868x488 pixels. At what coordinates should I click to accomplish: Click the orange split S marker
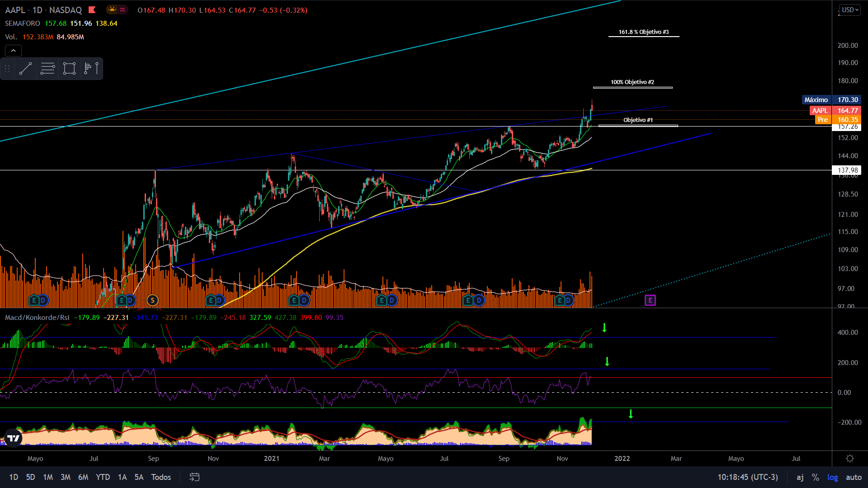(152, 300)
